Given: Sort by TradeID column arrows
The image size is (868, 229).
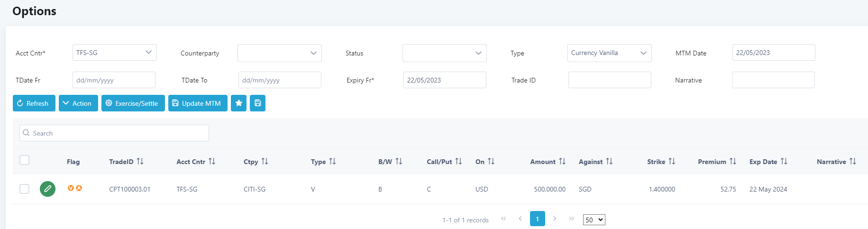Looking at the screenshot, I should pyautogui.click(x=140, y=162).
